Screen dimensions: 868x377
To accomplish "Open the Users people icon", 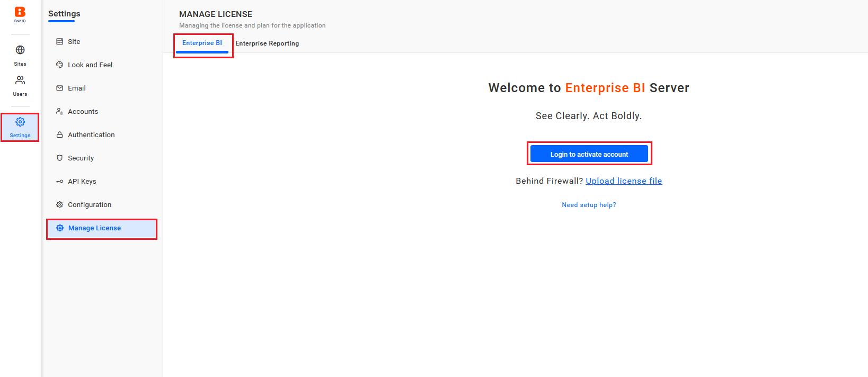I will pos(20,80).
